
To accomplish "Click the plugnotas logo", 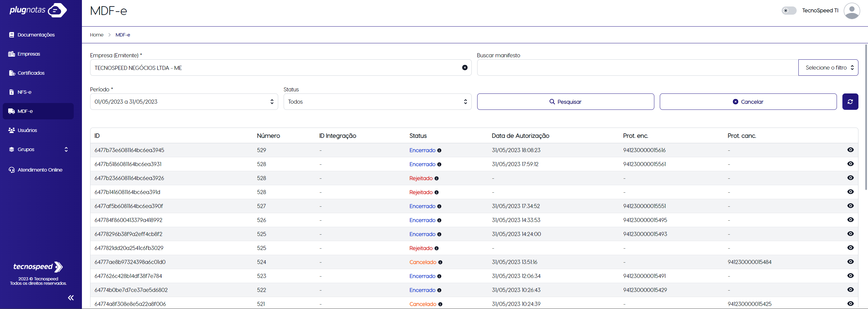I will pyautogui.click(x=38, y=10).
